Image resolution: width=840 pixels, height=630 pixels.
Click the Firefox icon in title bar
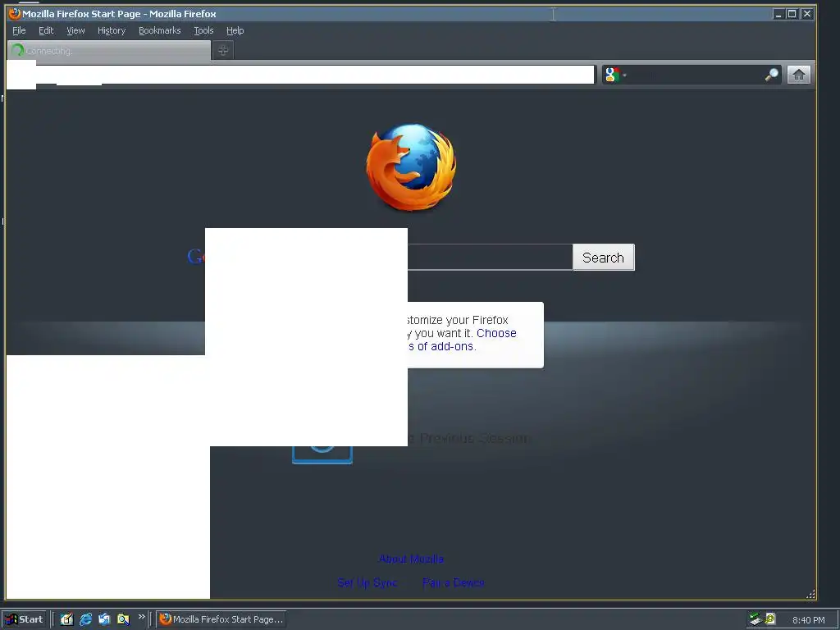[15, 14]
